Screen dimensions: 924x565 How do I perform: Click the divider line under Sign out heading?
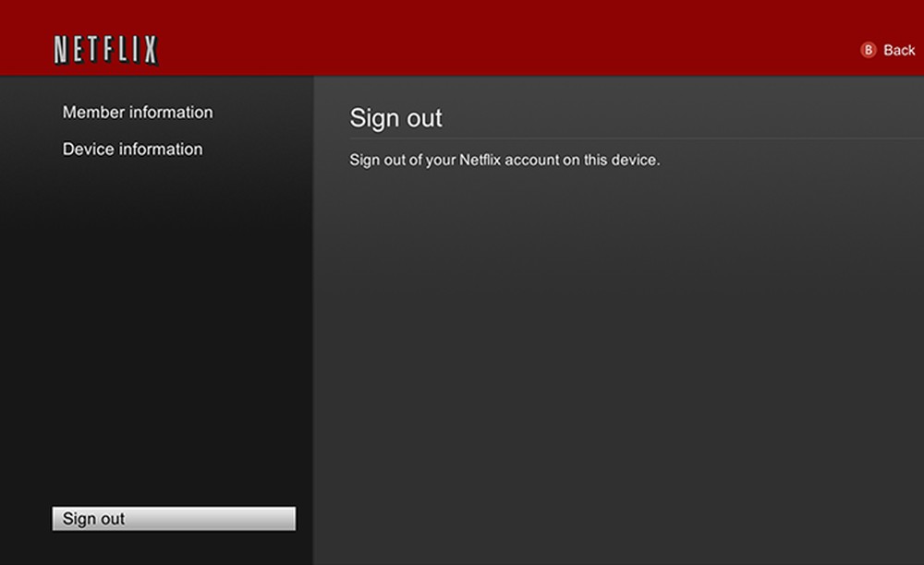[x=619, y=138]
